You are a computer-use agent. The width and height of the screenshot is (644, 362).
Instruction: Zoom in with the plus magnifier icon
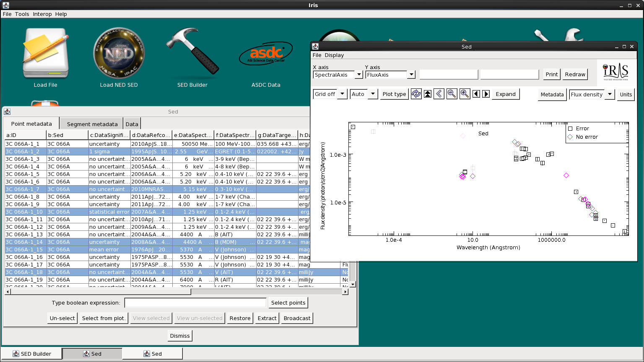[x=465, y=94]
